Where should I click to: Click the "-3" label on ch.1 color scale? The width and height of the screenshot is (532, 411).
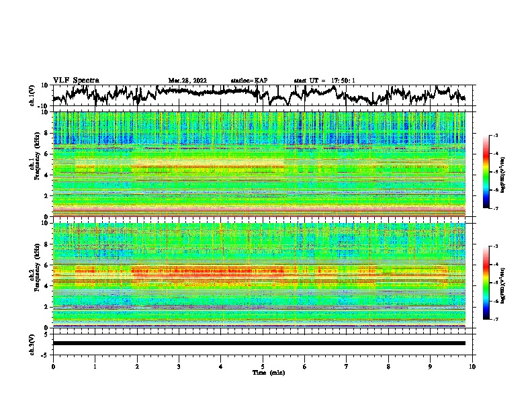[x=495, y=136]
